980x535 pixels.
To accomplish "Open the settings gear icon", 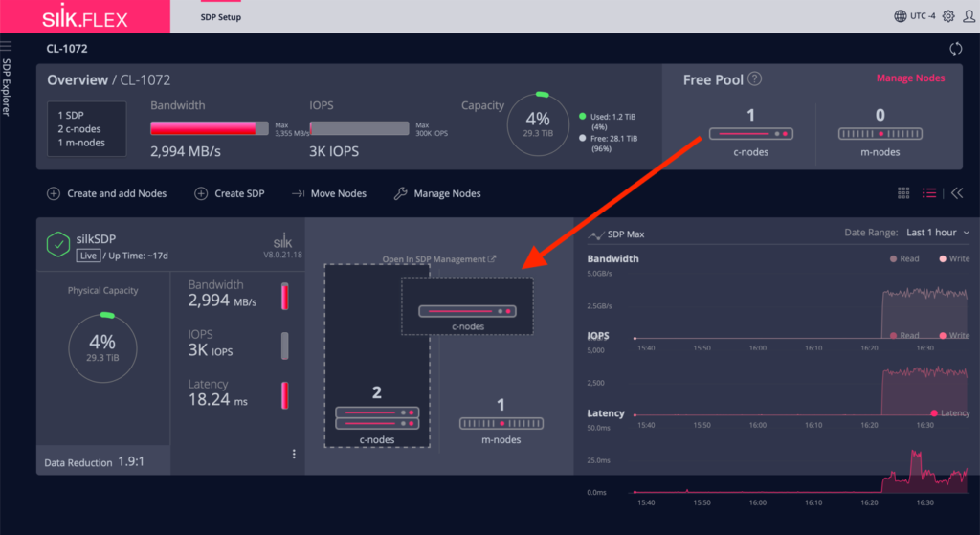I will (948, 16).
